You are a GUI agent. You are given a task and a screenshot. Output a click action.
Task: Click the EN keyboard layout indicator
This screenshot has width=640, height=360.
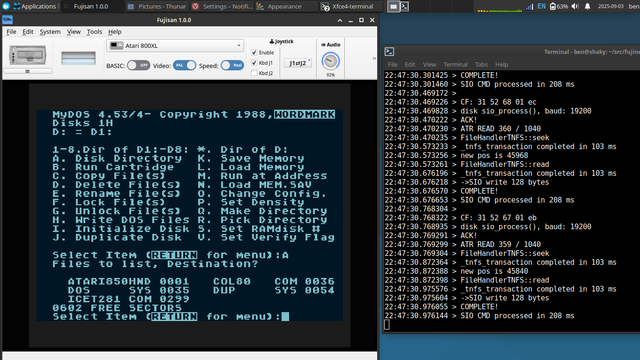pyautogui.click(x=541, y=6)
